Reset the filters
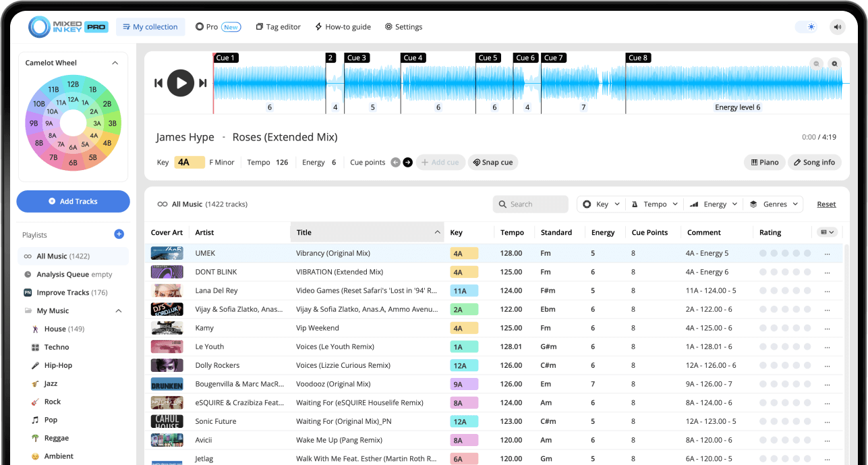 [826, 204]
